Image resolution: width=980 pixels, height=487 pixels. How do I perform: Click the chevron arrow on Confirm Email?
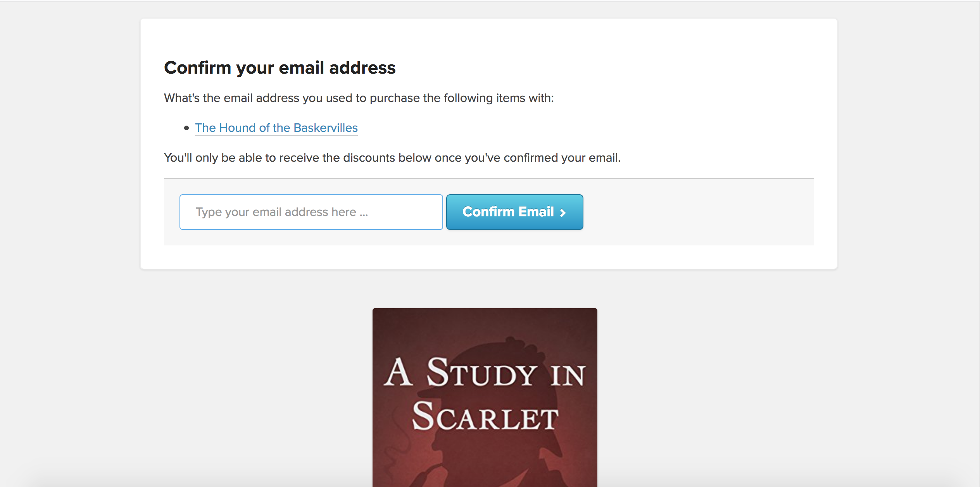pos(563,212)
